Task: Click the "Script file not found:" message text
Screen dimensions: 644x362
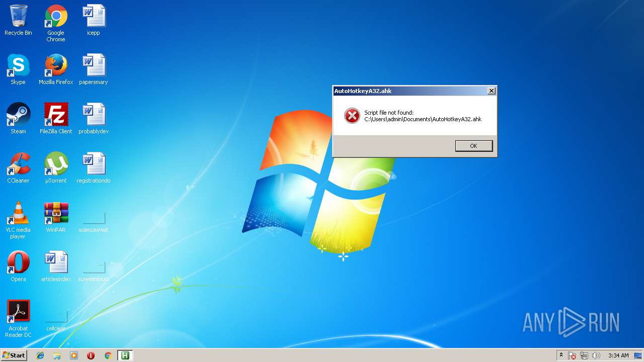Action: pyautogui.click(x=389, y=113)
